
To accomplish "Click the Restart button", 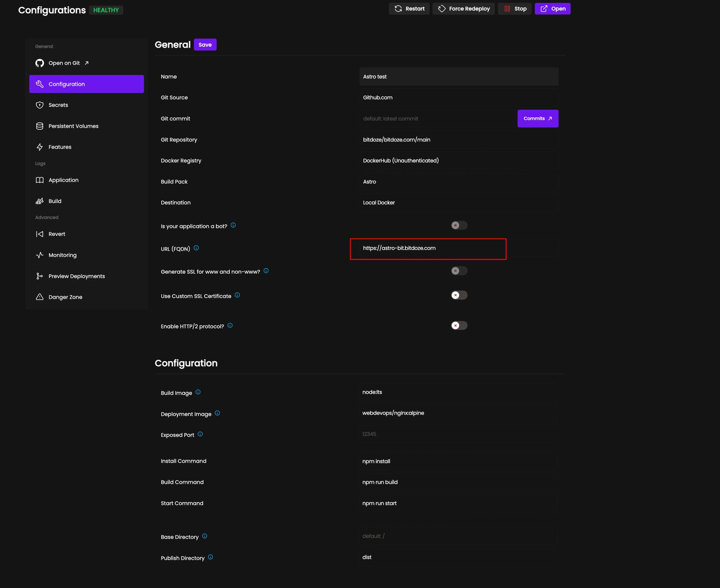I will (x=409, y=9).
